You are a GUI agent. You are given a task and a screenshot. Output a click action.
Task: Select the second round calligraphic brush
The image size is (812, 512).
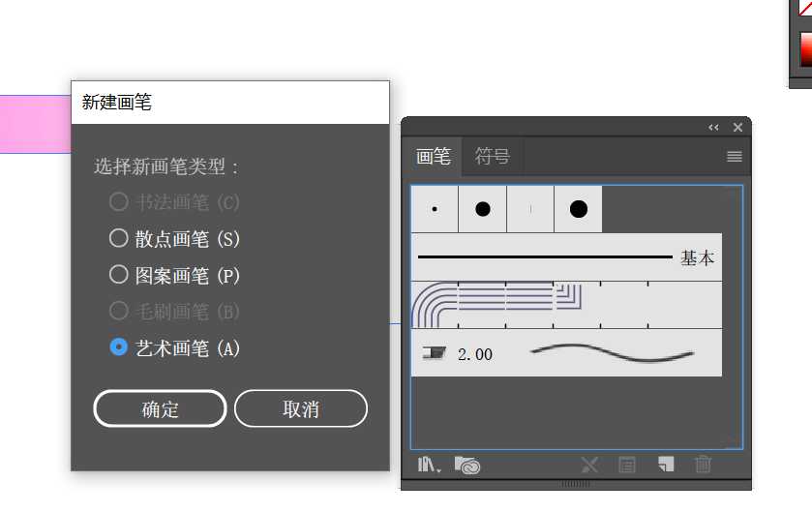click(x=483, y=209)
